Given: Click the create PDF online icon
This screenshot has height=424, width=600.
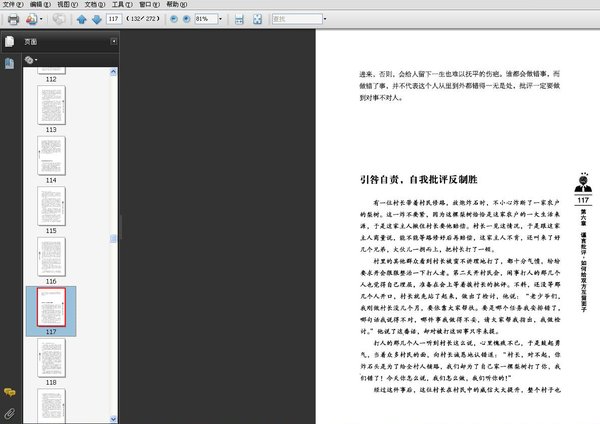Looking at the screenshot, I should pyautogui.click(x=31, y=19).
